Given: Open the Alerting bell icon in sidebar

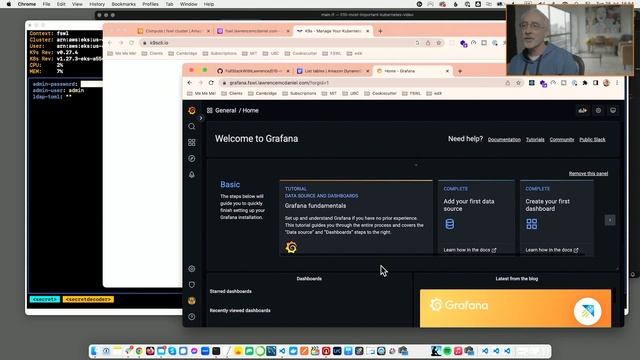Looking at the screenshot, I should (192, 174).
